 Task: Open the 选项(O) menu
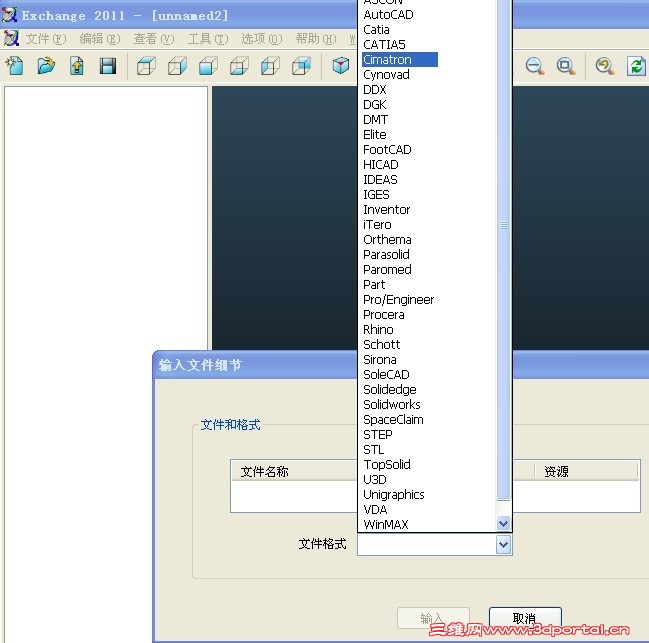[262, 39]
